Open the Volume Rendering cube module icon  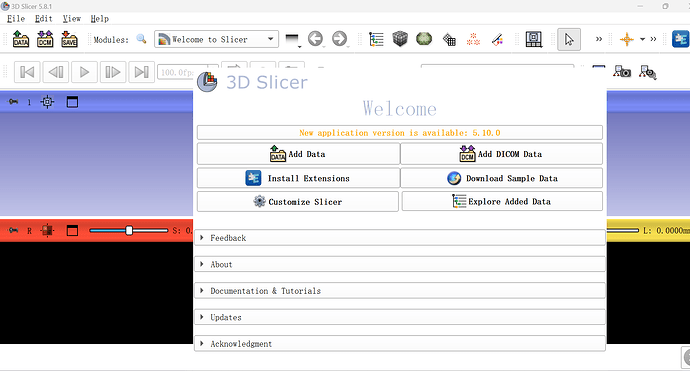(x=400, y=39)
